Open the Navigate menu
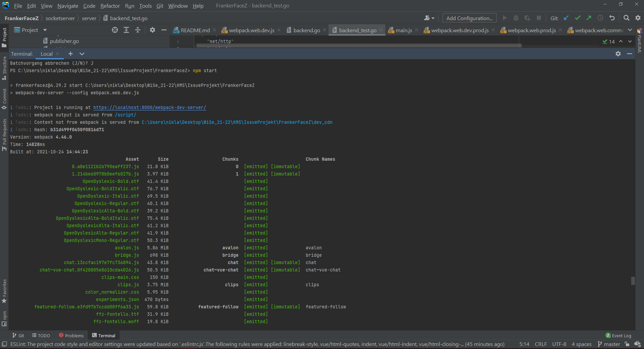Screen dimensions: 644x349 [x=68, y=6]
